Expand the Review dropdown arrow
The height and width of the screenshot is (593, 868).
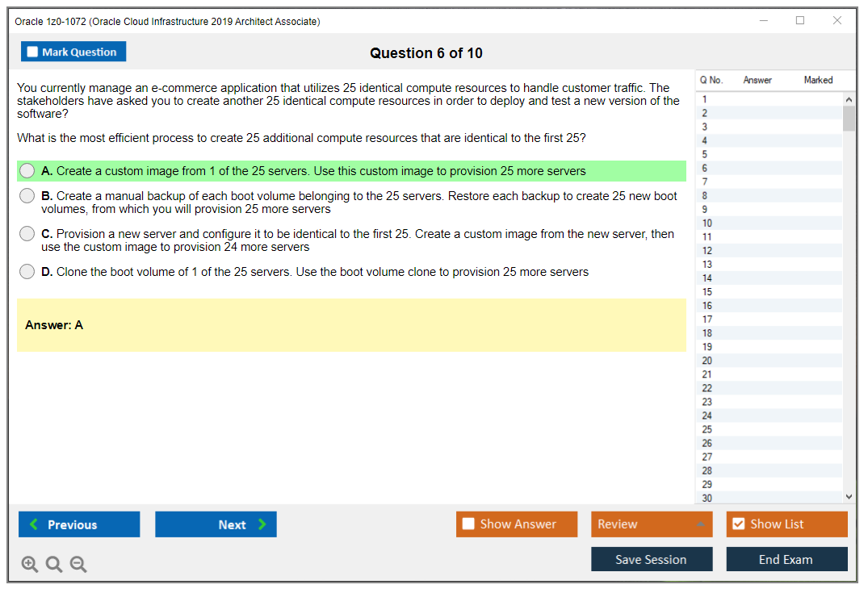click(x=700, y=524)
